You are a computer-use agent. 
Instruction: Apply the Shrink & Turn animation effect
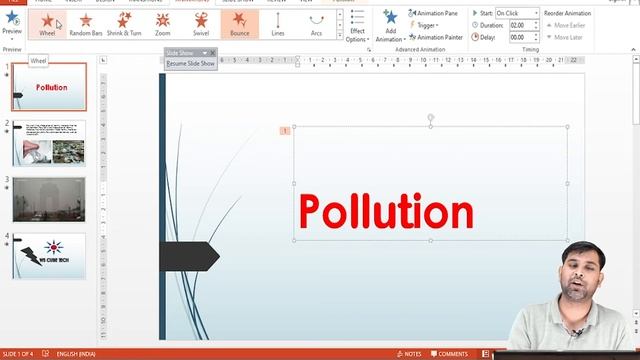click(124, 24)
